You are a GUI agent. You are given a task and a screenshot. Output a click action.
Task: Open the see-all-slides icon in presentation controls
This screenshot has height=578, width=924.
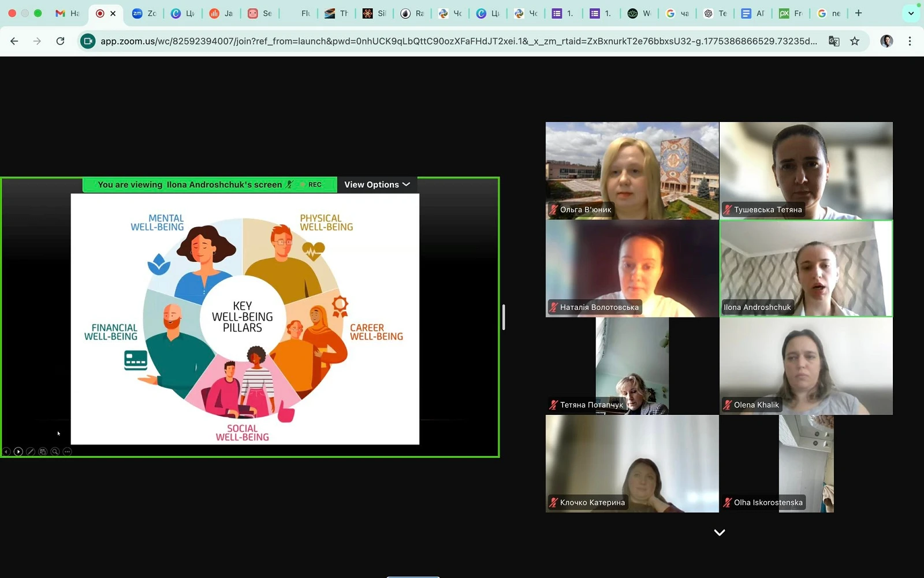click(43, 451)
